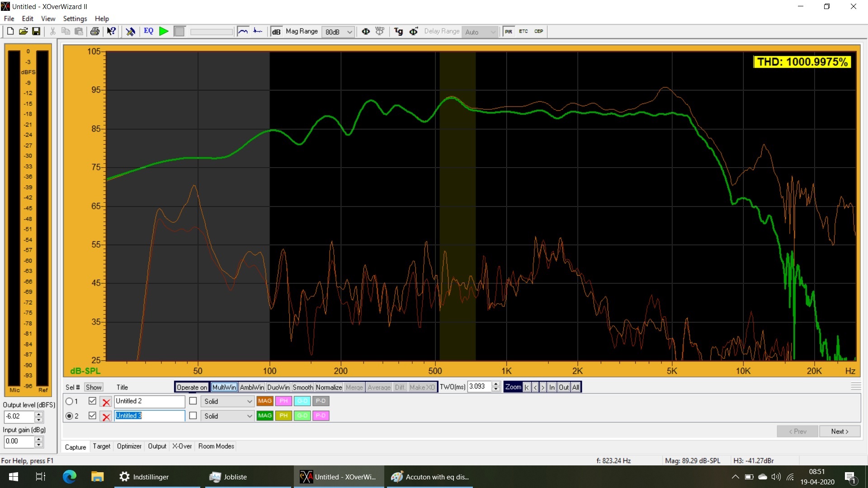This screenshot has height=488, width=868.
Task: Click the Tg group delay icon
Action: point(398,31)
